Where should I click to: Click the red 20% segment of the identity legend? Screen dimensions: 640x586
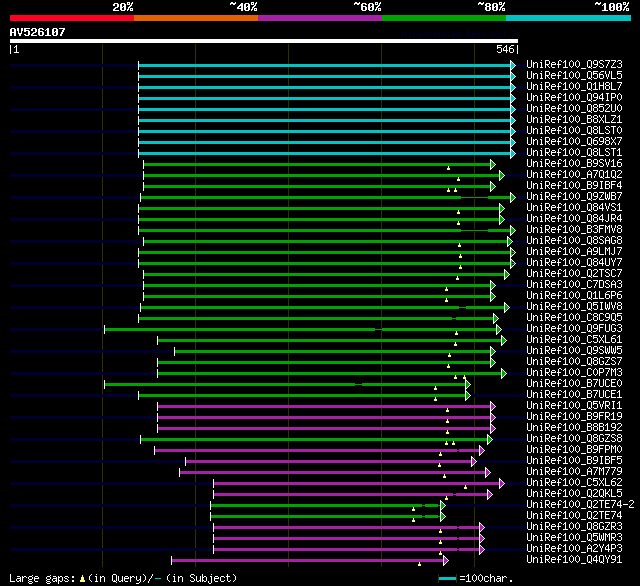(72, 18)
